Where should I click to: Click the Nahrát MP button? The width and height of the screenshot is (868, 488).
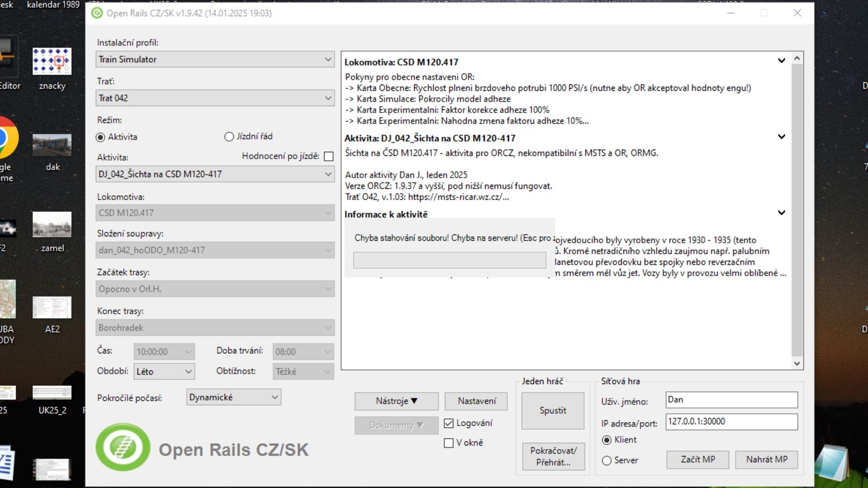(x=766, y=459)
